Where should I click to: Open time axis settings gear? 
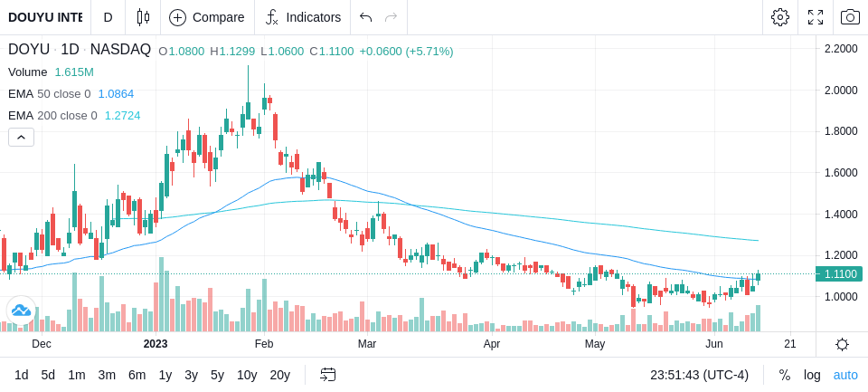point(842,344)
